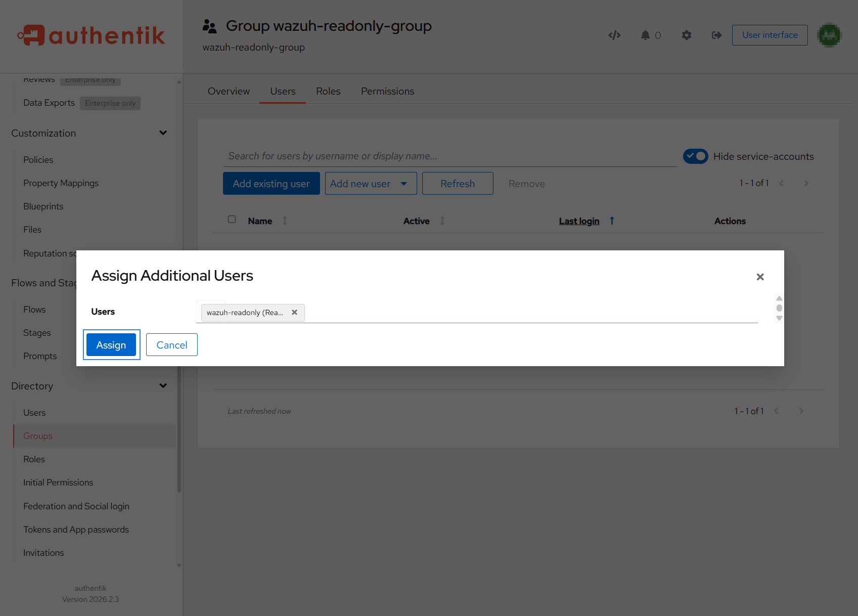Viewport: 858px width, 616px height.
Task: Go to next page in top pagination
Action: 806,183
